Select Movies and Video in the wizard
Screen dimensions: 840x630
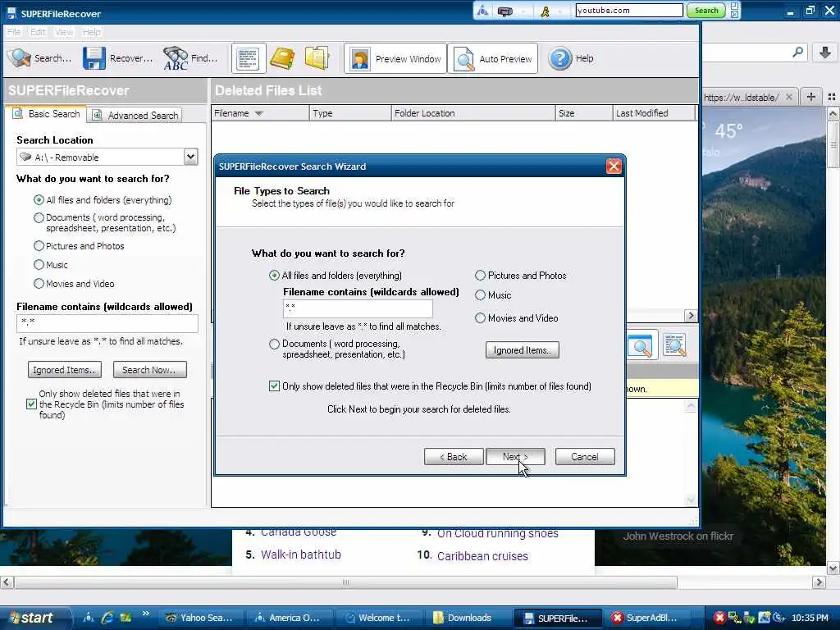pos(480,318)
